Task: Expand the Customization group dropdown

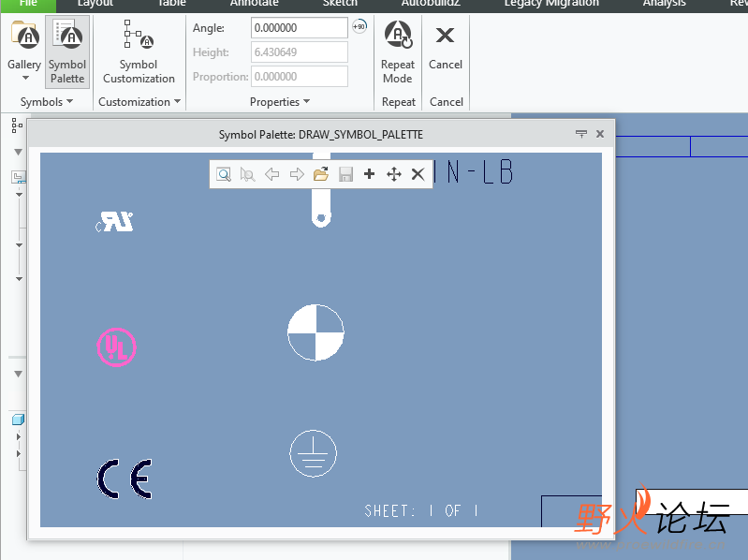Action: (x=139, y=101)
